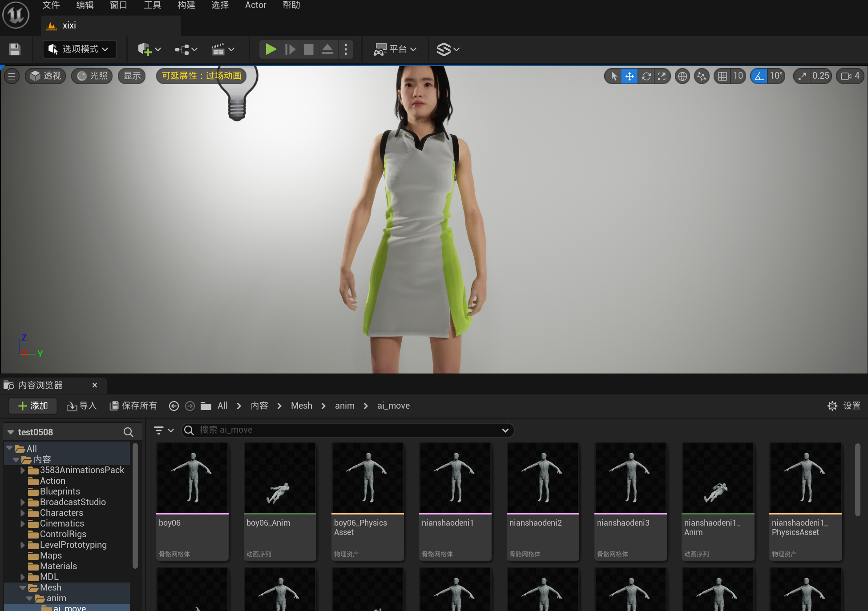Toggle grid snapping icon
868x611 pixels.
pyautogui.click(x=723, y=76)
